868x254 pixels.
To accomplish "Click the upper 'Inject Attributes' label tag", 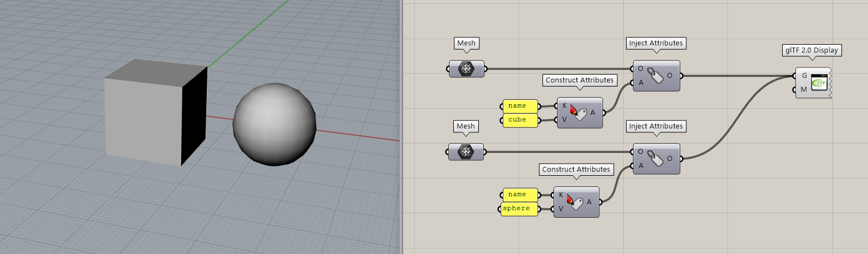I will point(656,43).
